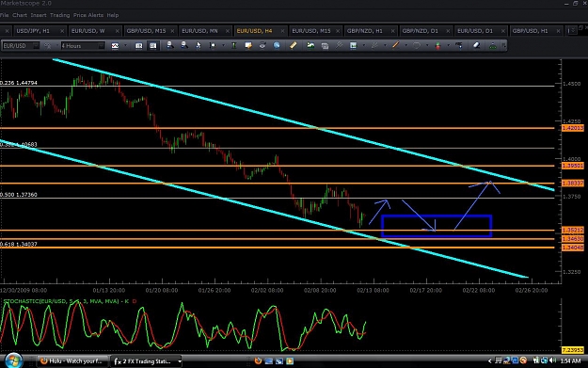This screenshot has height=368, width=588.
Task: Open the Trading menu
Action: (59, 15)
